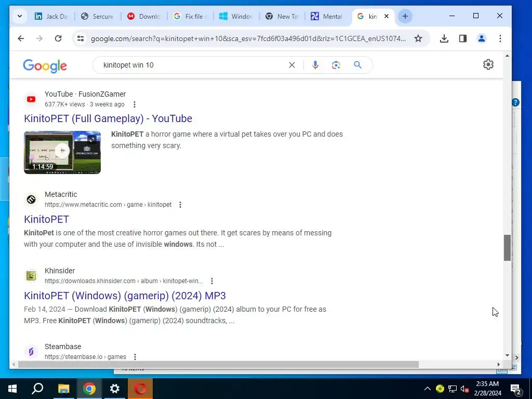Viewport: 532px width, 399px height.
Task: Close the active kinitopet search tab
Action: [x=387, y=16]
